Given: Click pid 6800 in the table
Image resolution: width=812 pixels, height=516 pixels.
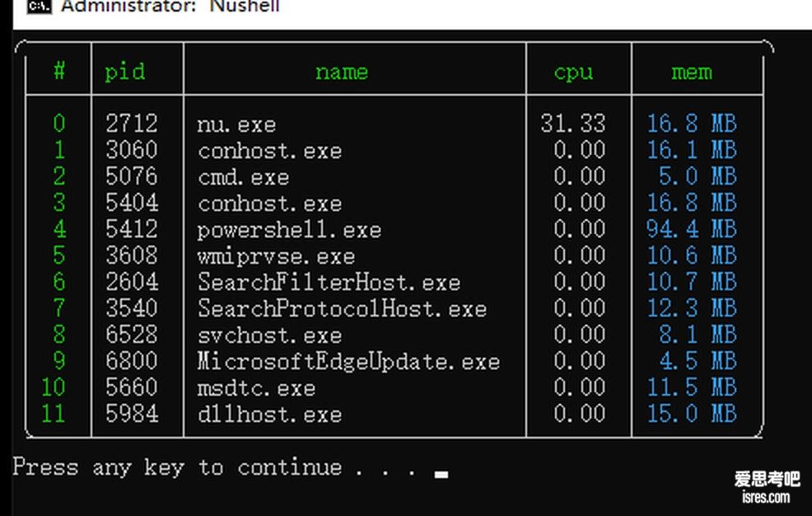Looking at the screenshot, I should (132, 362).
